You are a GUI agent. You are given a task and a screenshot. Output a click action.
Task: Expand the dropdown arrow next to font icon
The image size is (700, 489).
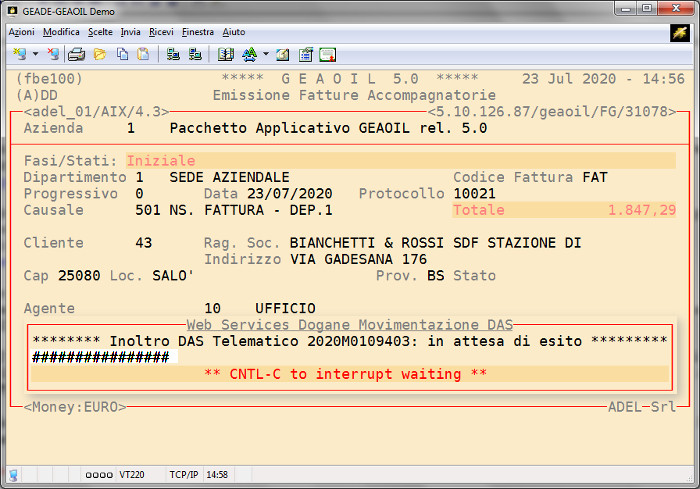click(266, 54)
